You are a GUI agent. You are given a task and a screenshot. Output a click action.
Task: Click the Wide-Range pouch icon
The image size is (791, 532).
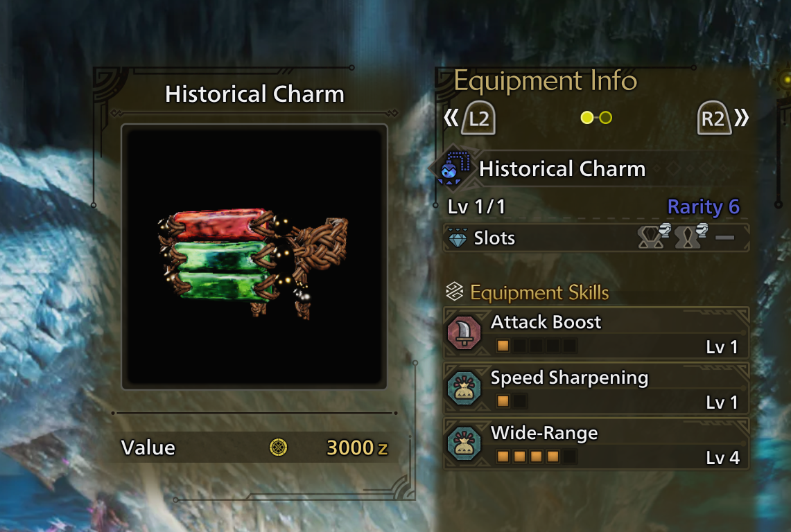(x=464, y=444)
